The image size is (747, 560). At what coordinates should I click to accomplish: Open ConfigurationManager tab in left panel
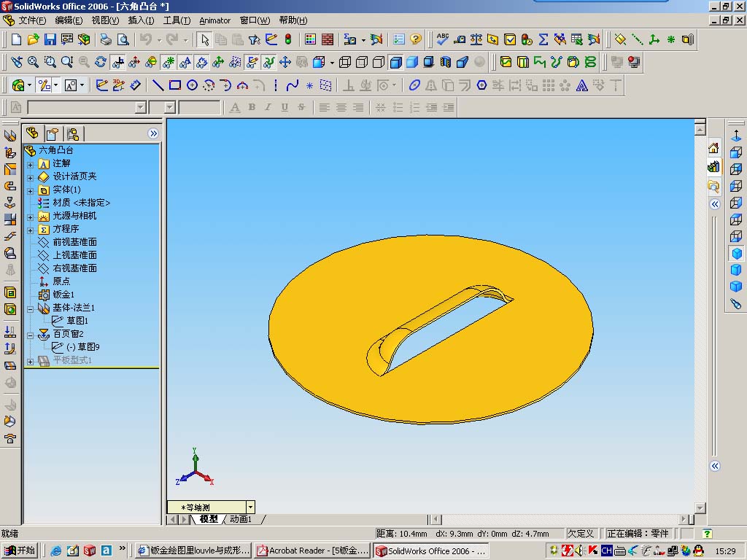[73, 133]
